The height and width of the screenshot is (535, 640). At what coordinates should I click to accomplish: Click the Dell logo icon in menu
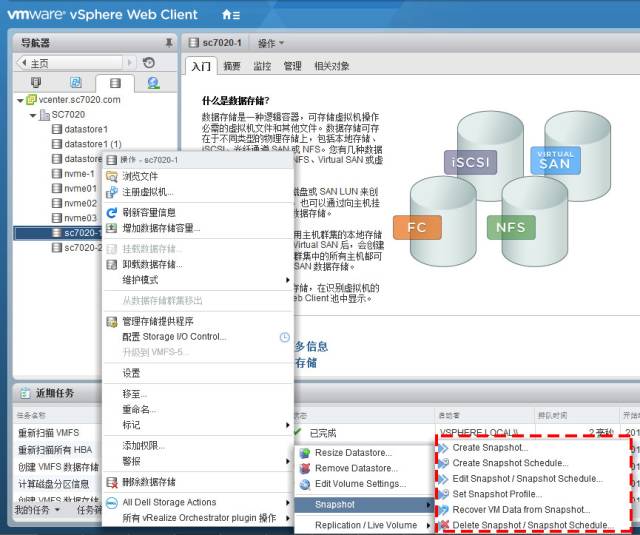(111, 503)
